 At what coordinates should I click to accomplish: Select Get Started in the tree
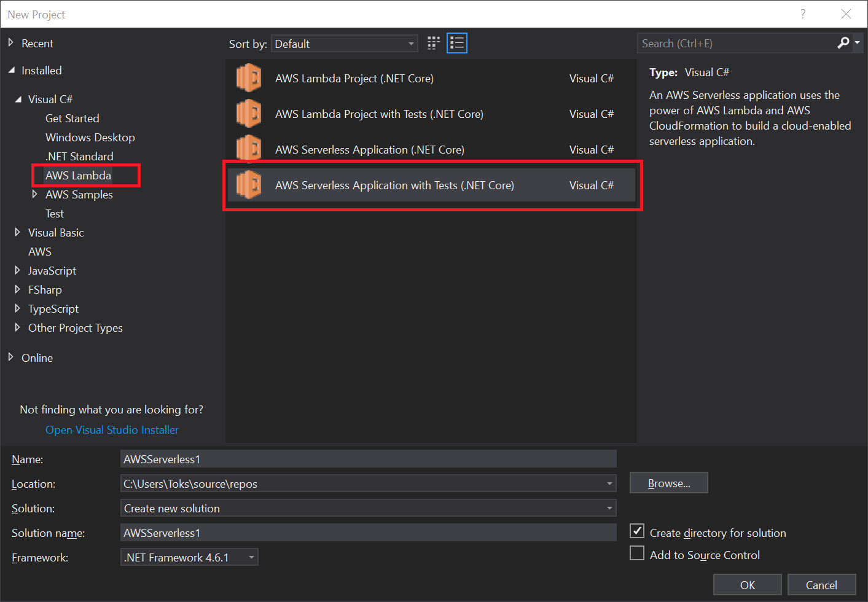coord(72,119)
